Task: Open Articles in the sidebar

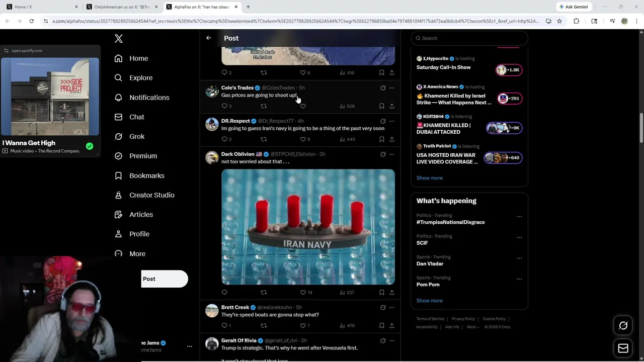Action: (134, 215)
